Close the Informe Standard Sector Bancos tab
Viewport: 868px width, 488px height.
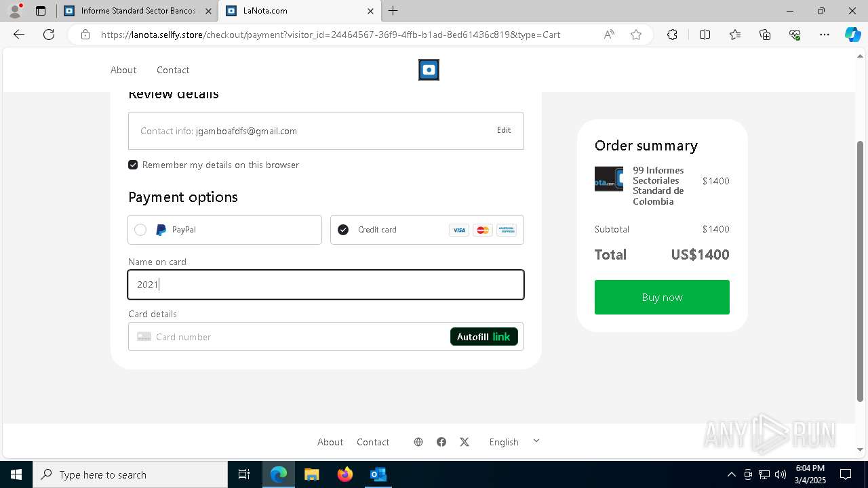point(208,11)
